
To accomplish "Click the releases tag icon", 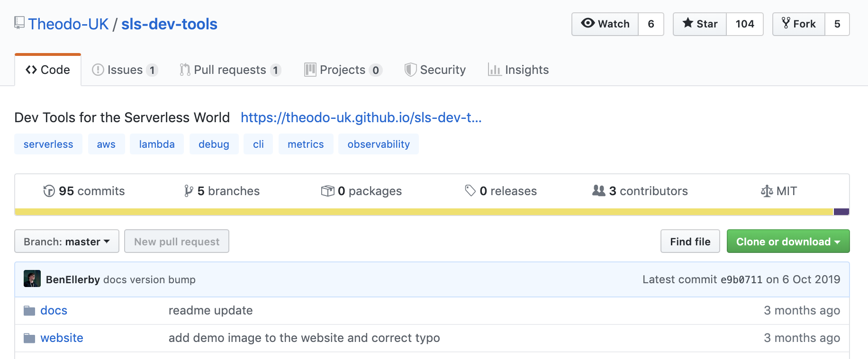I will pyautogui.click(x=470, y=191).
